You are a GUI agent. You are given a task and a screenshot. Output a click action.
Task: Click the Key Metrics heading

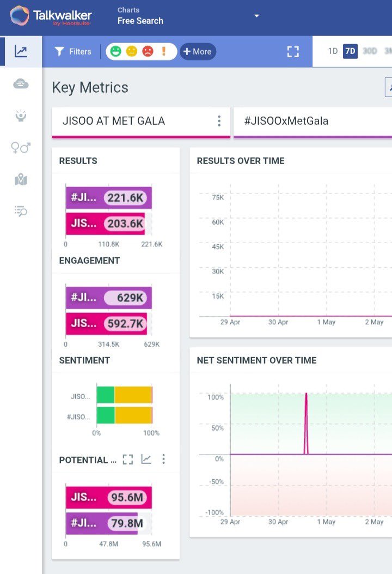(x=90, y=88)
